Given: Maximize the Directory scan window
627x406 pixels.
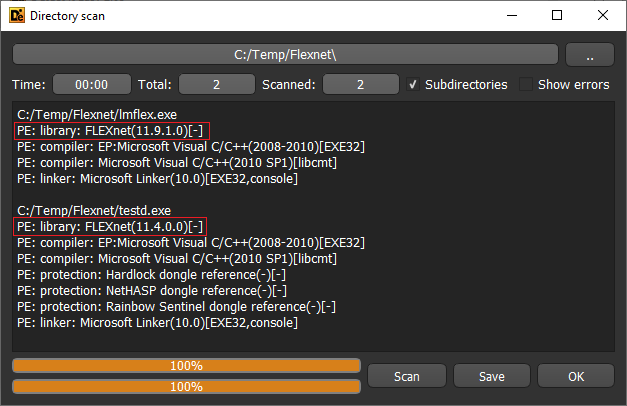Looking at the screenshot, I should 557,16.
